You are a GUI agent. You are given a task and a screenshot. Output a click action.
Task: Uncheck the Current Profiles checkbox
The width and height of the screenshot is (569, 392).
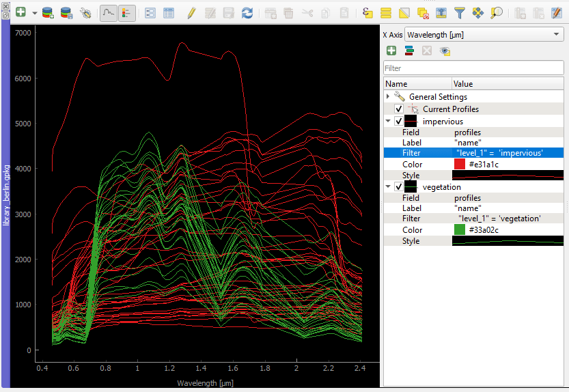(x=399, y=109)
